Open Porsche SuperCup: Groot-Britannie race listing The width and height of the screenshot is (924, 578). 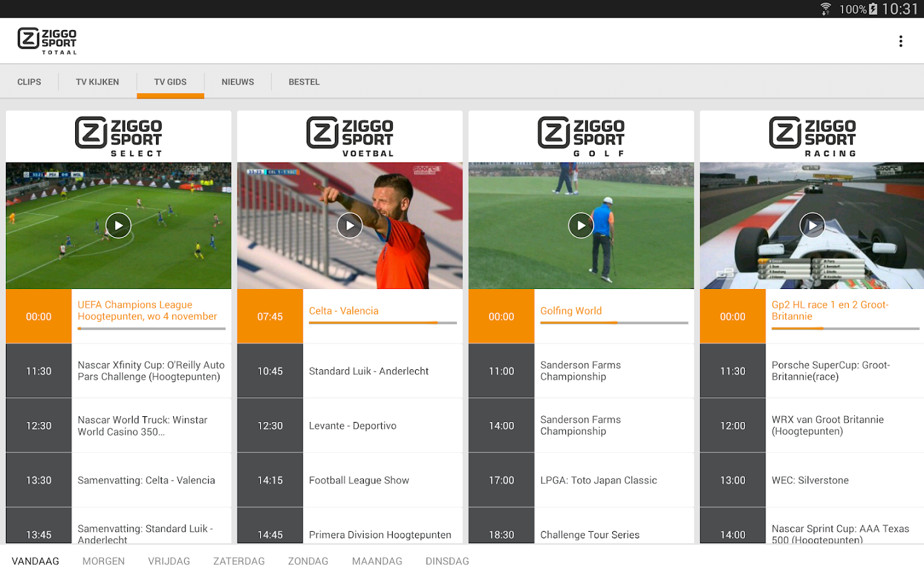coord(812,371)
